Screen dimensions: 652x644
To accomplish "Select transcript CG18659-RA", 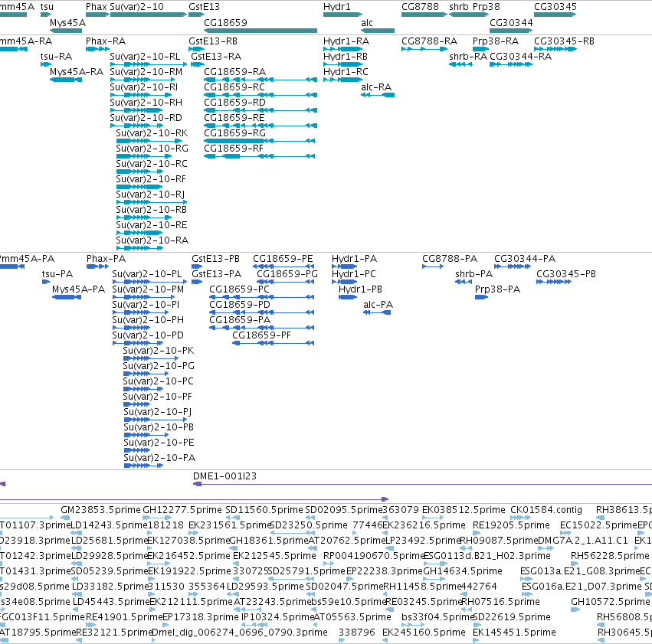I will pos(235,72).
